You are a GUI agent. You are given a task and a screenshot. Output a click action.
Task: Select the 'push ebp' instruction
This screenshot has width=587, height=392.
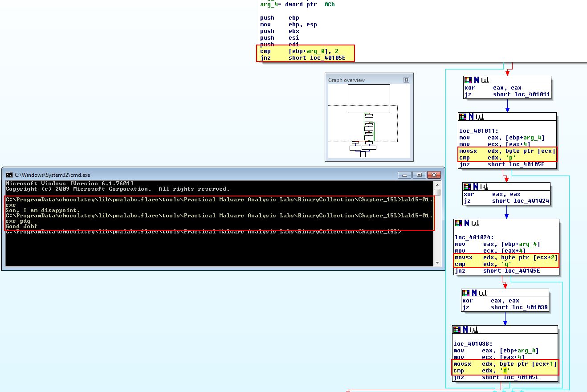coord(280,18)
